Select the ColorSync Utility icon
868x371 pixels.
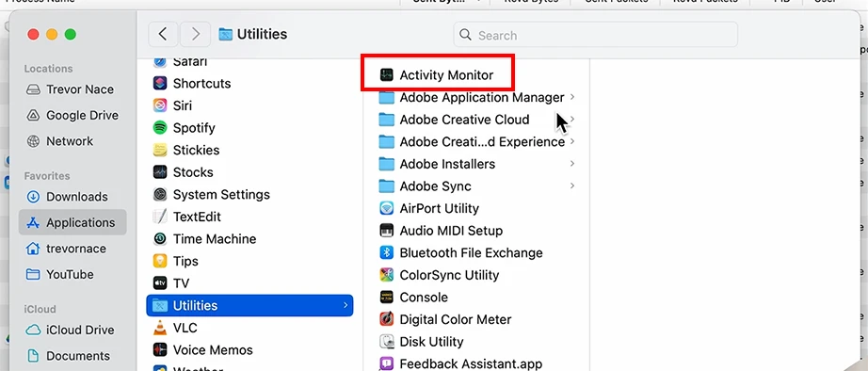386,275
